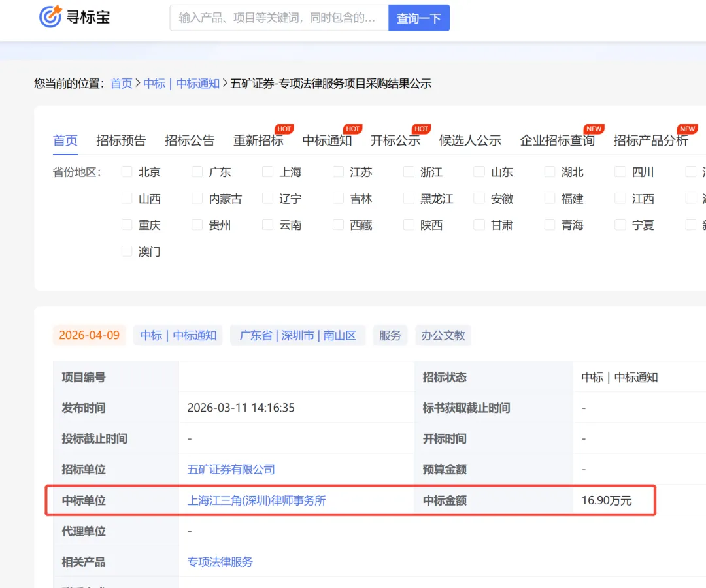Viewport: 706px width, 588px height.
Task: Check the 山西 region checkbox
Action: pyautogui.click(x=127, y=199)
